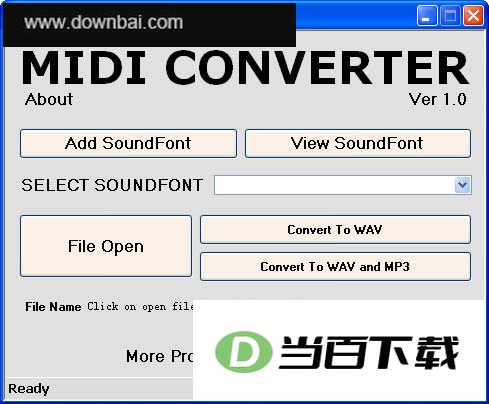This screenshot has height=404, width=489.
Task: Click the Add SoundFont button
Action: click(x=128, y=143)
